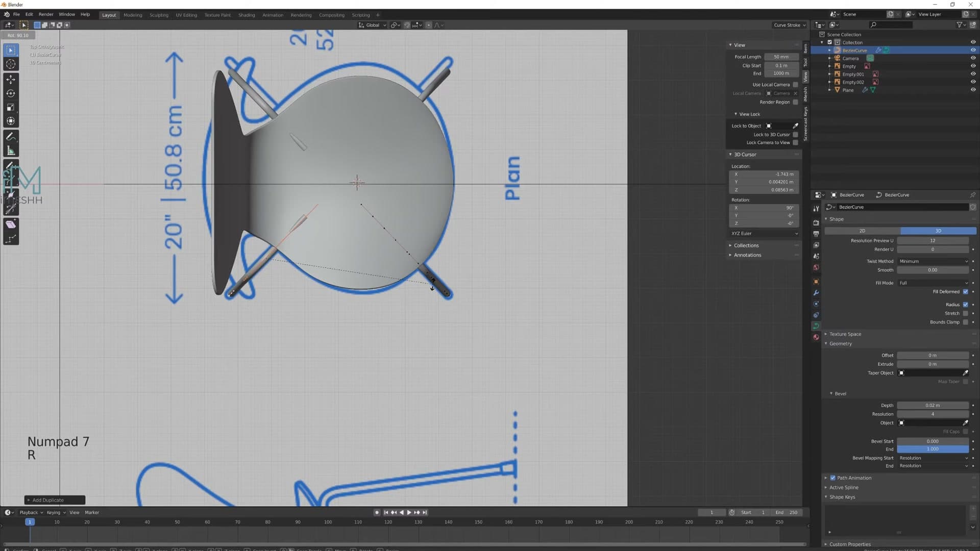This screenshot has height=551, width=980.
Task: Select the Annotate tool
Action: pos(11,137)
